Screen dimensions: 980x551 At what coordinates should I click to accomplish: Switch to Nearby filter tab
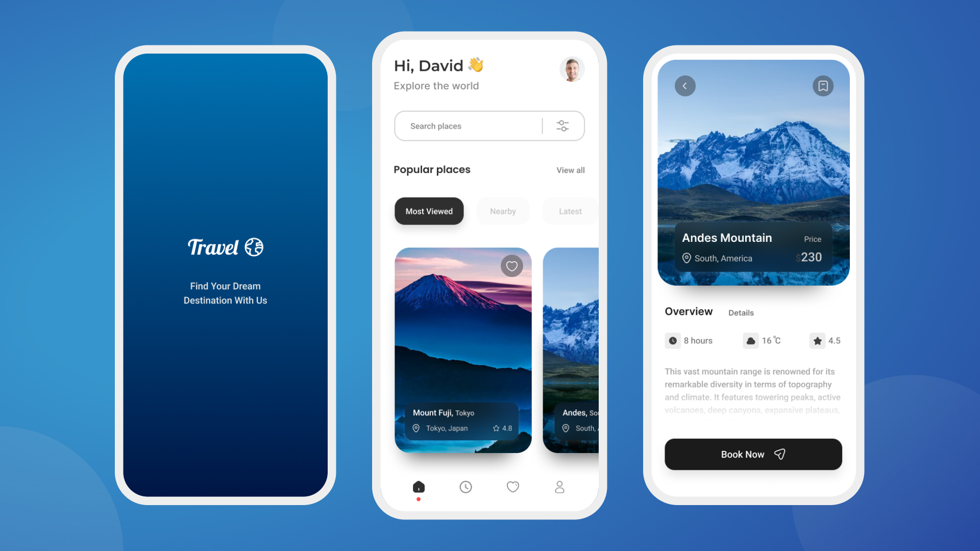[503, 211]
